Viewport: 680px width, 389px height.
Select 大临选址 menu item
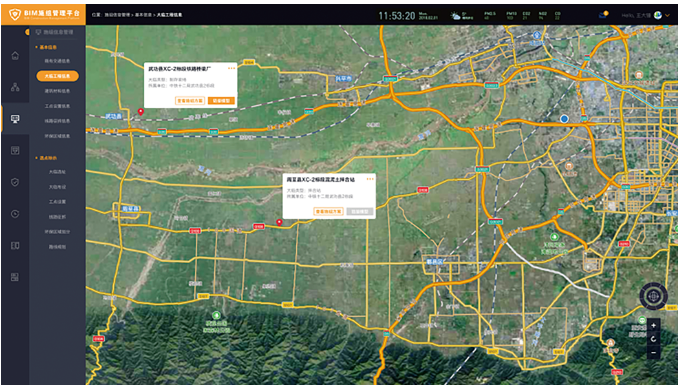click(57, 172)
